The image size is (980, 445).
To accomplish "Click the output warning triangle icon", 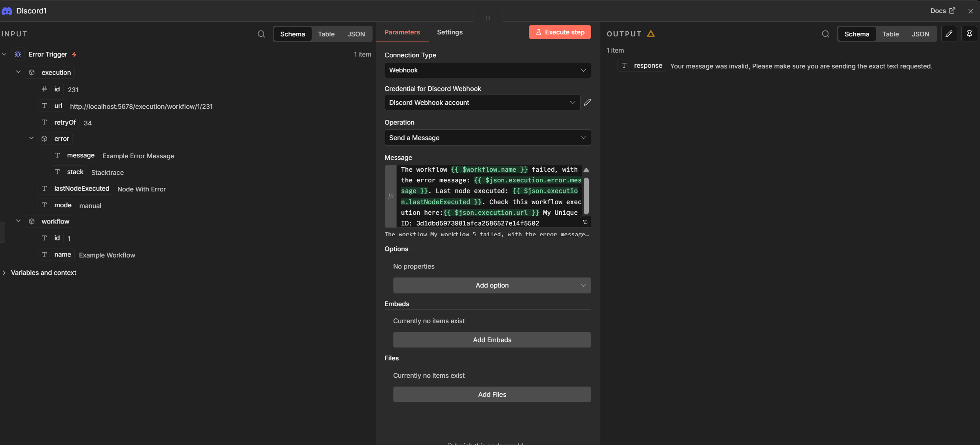I will (651, 34).
